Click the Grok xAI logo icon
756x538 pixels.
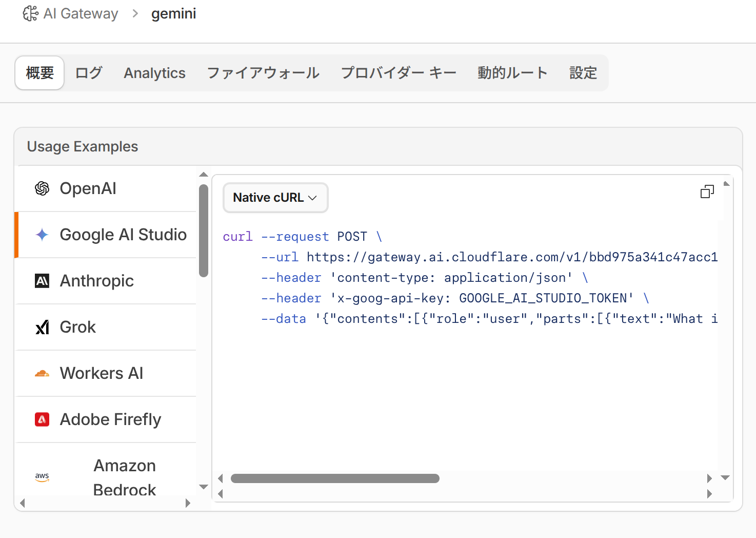click(42, 327)
